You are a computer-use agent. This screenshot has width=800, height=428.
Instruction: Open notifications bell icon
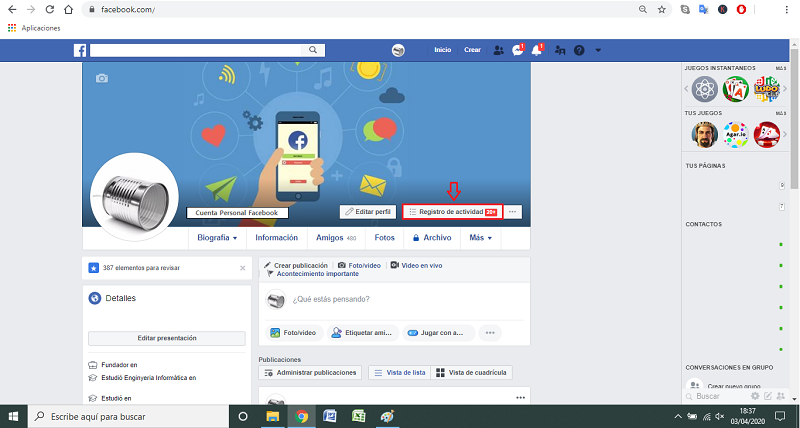click(536, 51)
